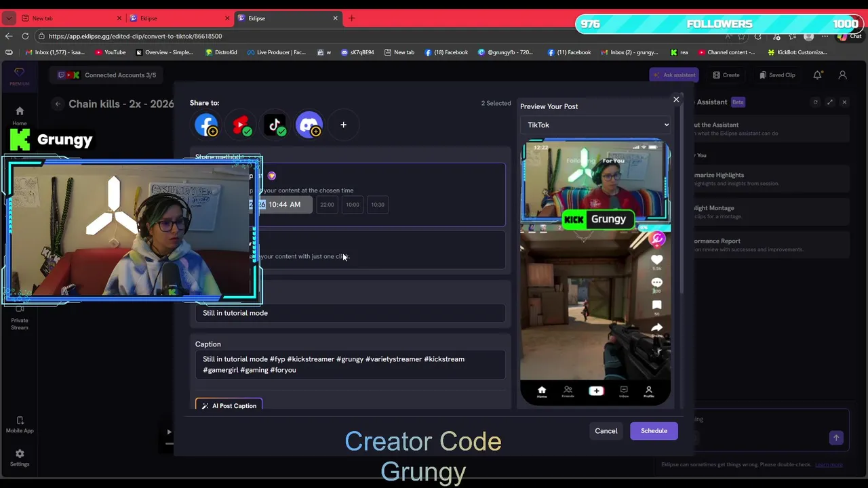Choose the 10:00 quick time option
868x488 pixels.
[353, 205]
